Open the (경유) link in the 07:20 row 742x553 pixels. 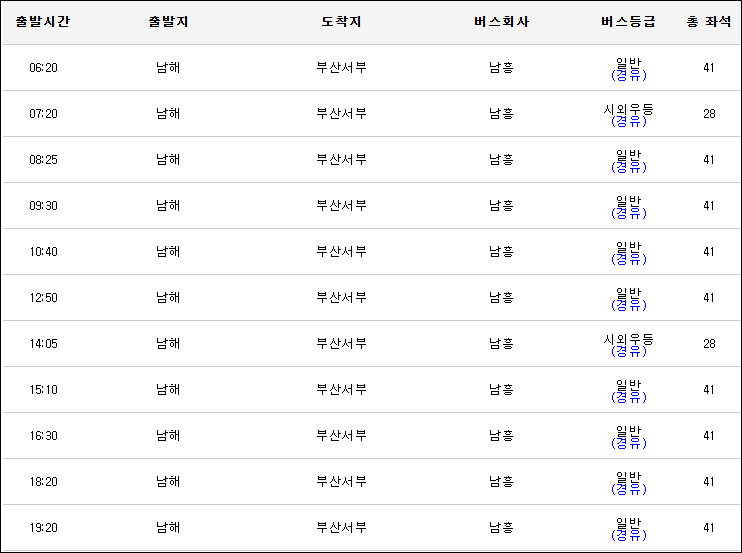point(628,121)
